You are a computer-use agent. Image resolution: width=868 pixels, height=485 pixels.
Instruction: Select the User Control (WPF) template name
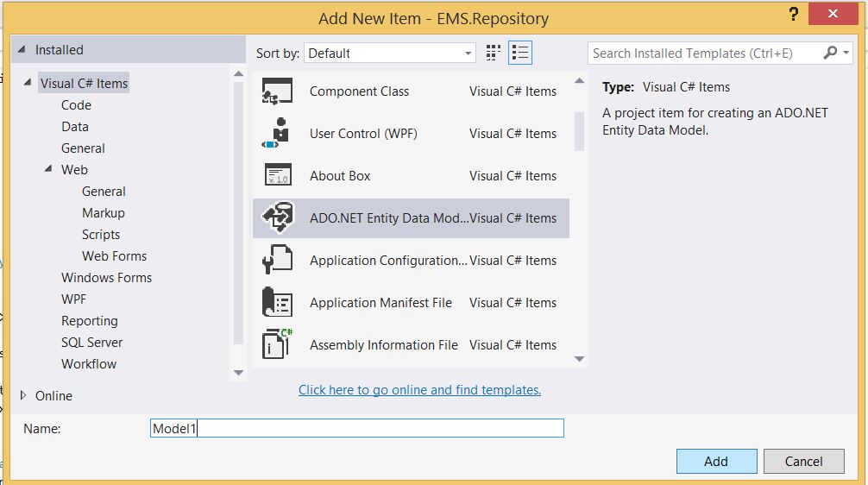point(363,134)
